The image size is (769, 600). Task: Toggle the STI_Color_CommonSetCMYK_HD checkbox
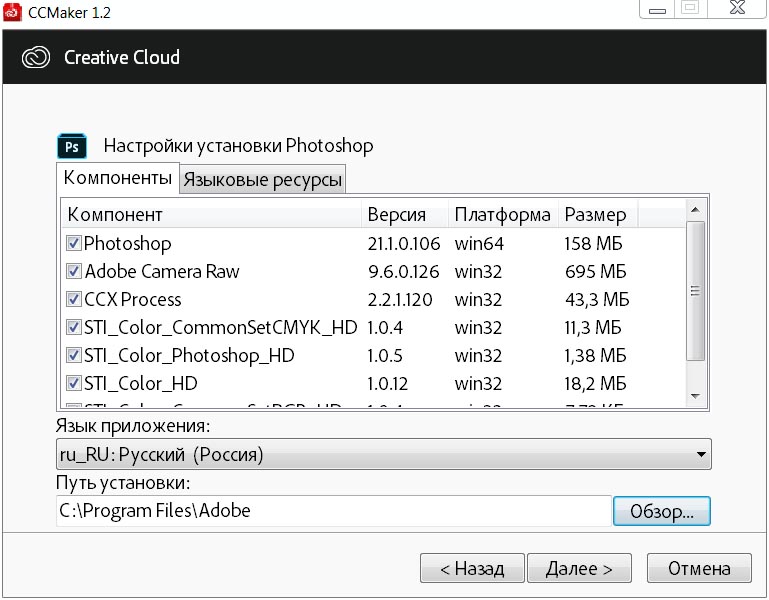coord(74,327)
